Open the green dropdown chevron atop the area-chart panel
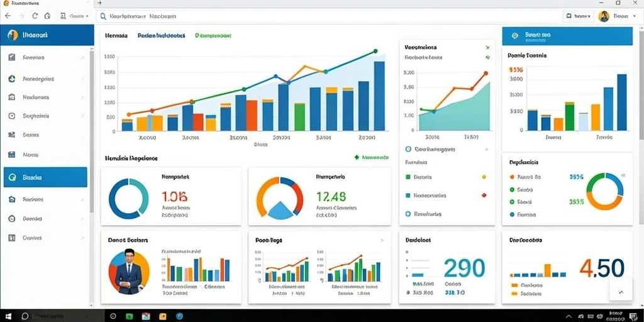Viewport: 644px width, 322px height. pyautogui.click(x=487, y=48)
